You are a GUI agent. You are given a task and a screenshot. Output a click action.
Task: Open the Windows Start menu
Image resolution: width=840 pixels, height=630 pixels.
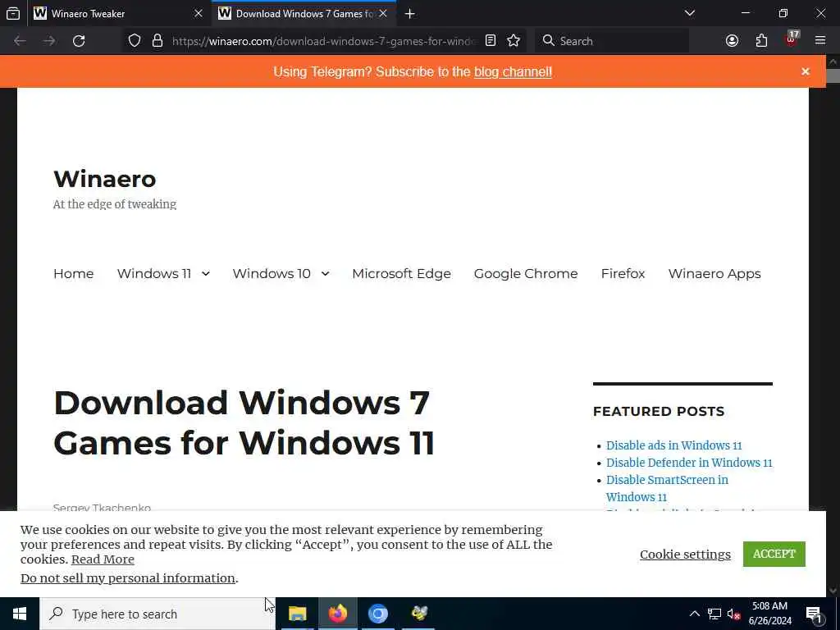coord(20,614)
